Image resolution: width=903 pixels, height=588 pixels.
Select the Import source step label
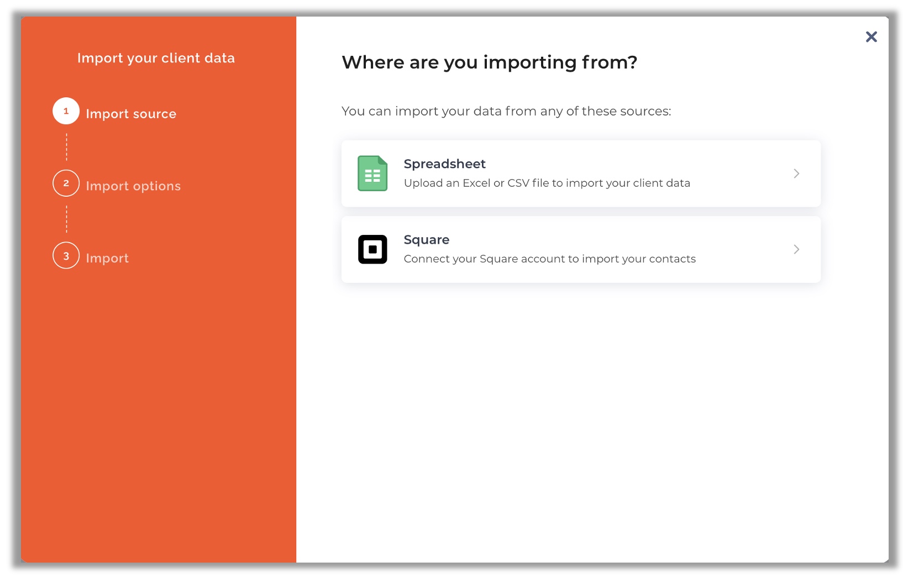point(131,114)
